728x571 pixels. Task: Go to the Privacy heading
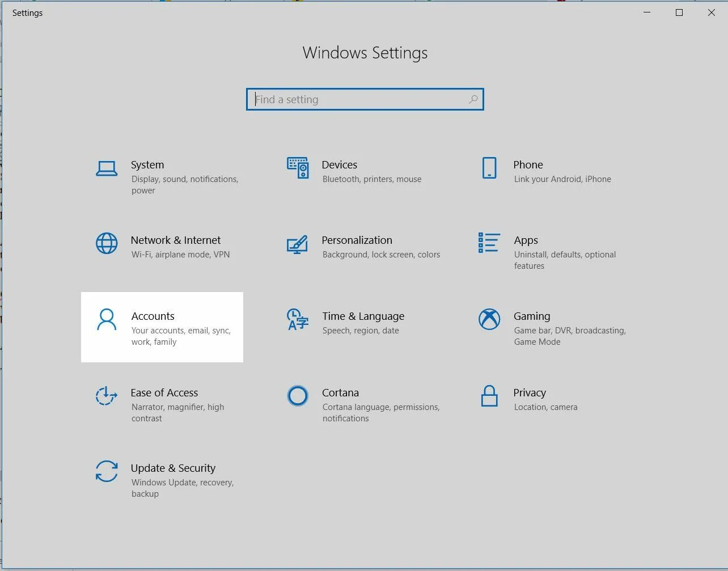(x=530, y=393)
